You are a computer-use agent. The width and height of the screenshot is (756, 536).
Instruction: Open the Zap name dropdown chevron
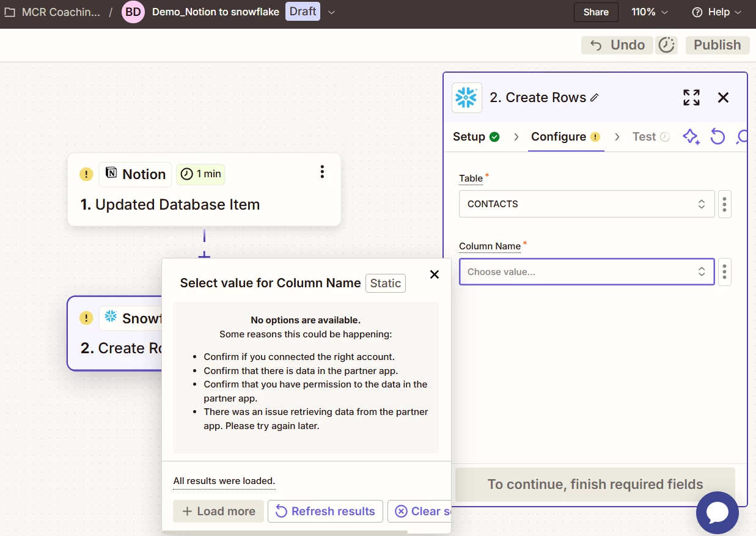331,12
